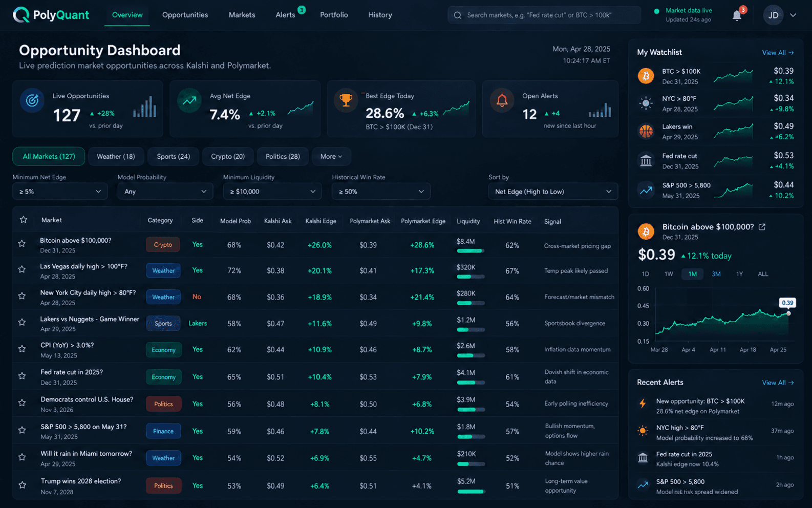
Task: Click the lightning icon in Recent Alerts
Action: (x=643, y=404)
